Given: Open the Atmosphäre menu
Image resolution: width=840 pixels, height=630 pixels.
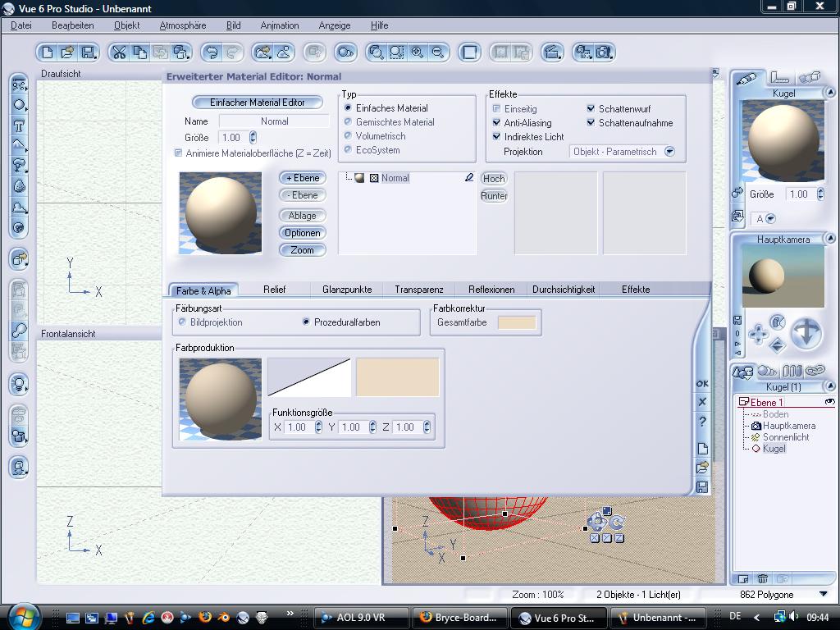Looking at the screenshot, I should coord(183,25).
